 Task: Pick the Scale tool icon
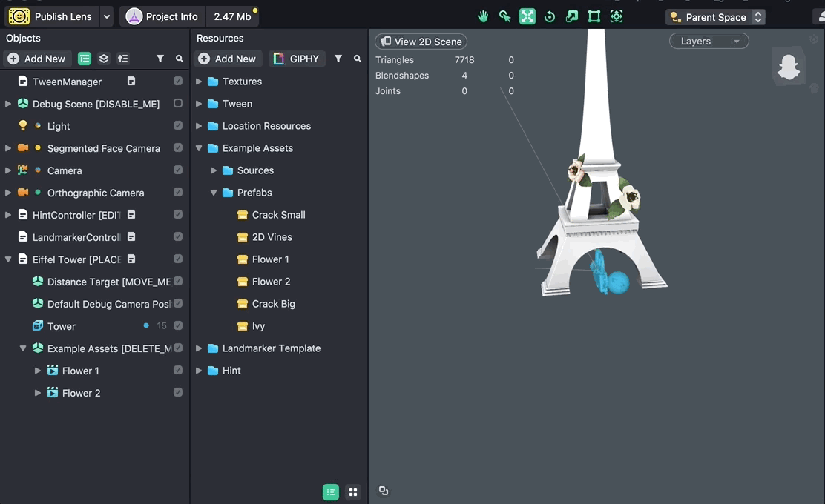572,16
